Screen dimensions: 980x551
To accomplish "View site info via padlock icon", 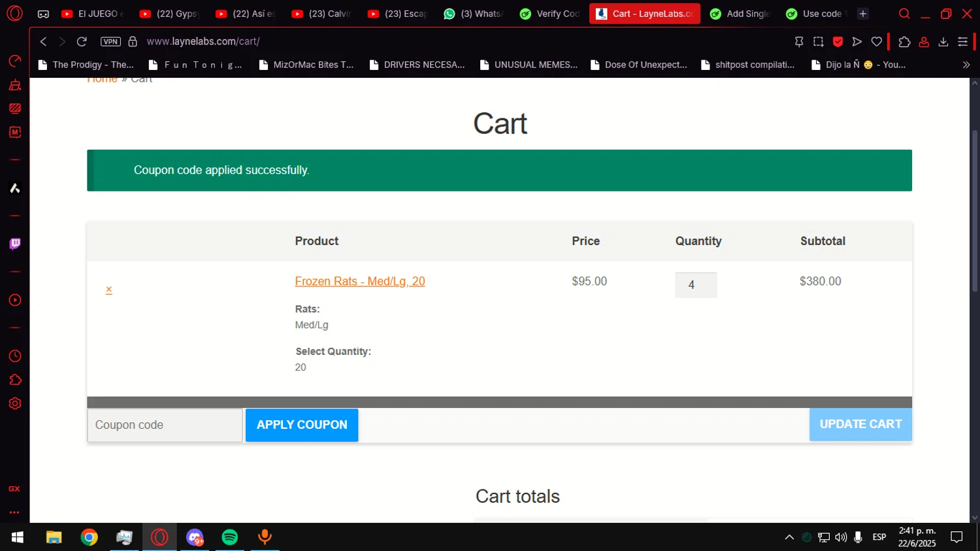I will click(x=133, y=42).
